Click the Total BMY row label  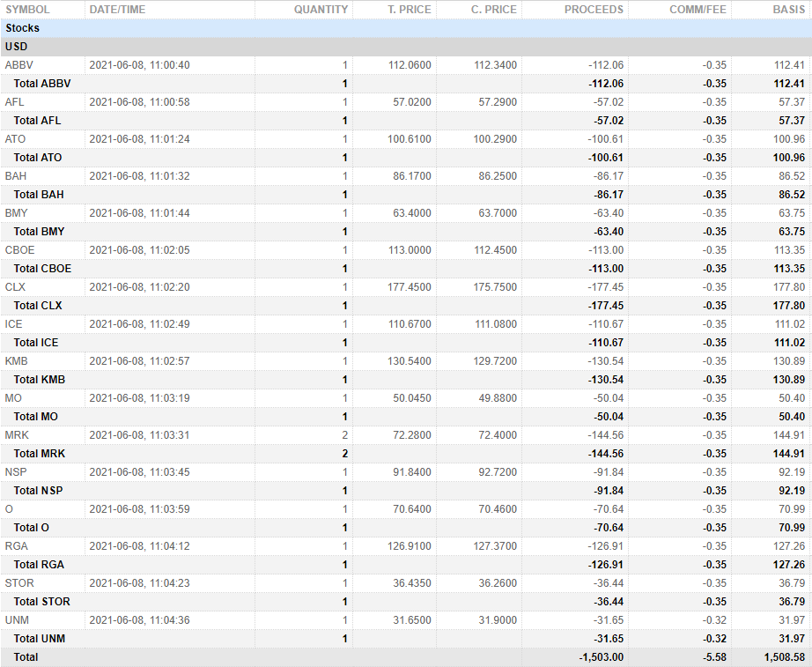39,232
